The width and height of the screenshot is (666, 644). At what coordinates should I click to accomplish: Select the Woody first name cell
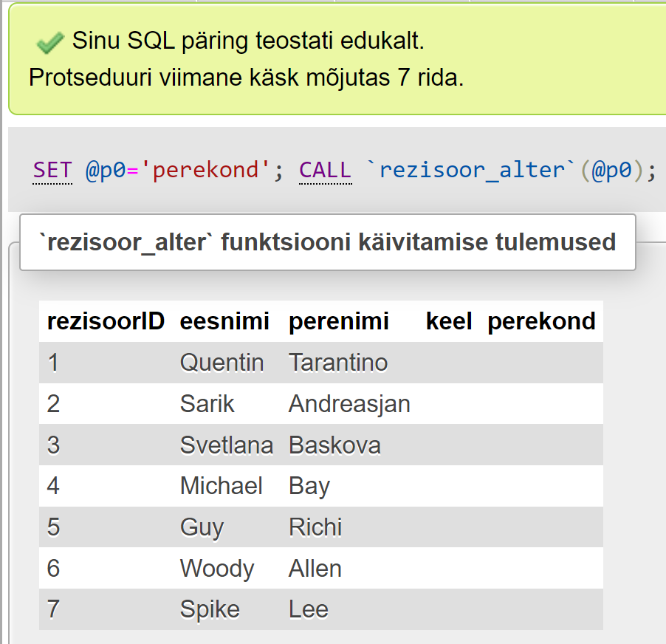217,569
